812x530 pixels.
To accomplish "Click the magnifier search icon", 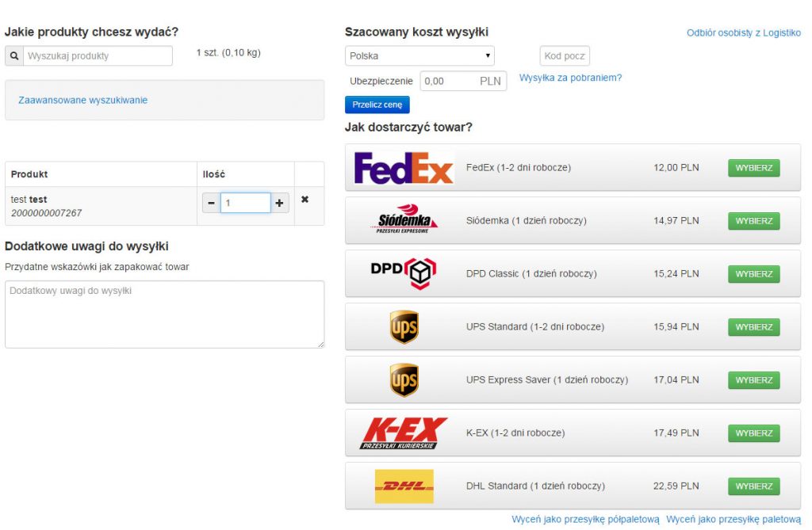I will click(14, 56).
